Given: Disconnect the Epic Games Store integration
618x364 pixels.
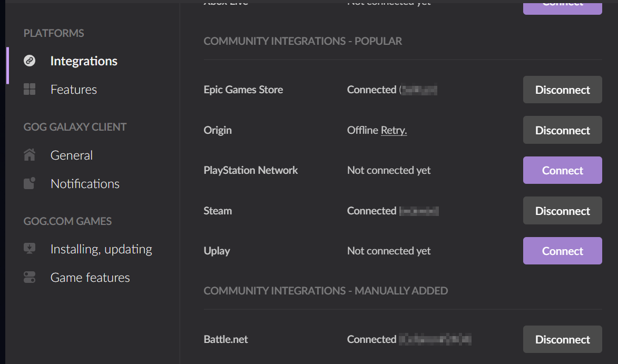Looking at the screenshot, I should pos(562,90).
